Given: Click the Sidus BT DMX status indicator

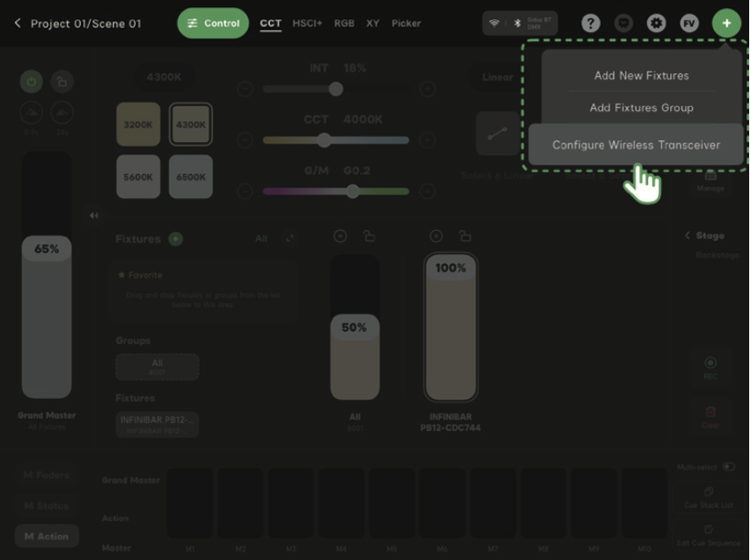Looking at the screenshot, I should tap(520, 22).
